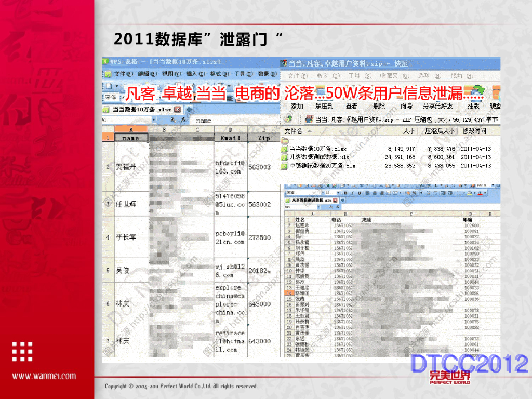
Task: Click the 解压到 toolbar button
Action: tap(324, 106)
